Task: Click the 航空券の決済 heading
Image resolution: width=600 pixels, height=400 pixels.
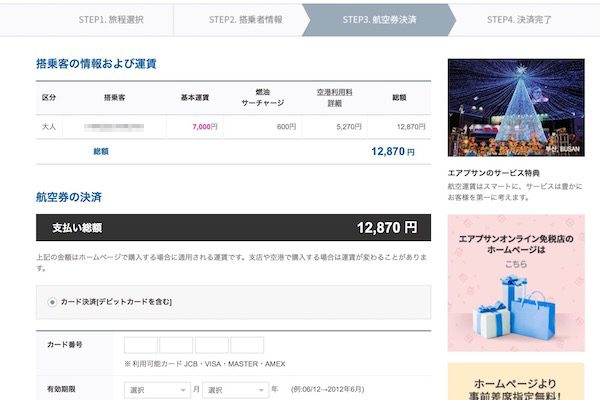Action: [69, 197]
